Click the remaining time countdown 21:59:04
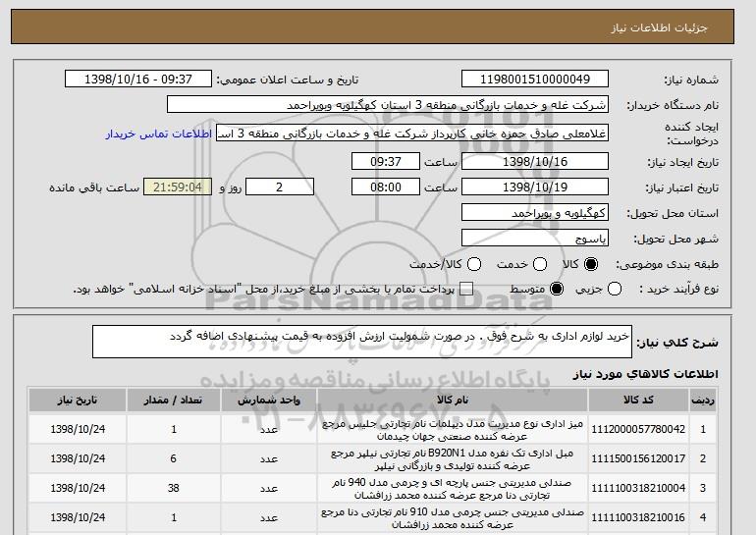Image resolution: width=756 pixels, height=535 pixels. [178, 187]
